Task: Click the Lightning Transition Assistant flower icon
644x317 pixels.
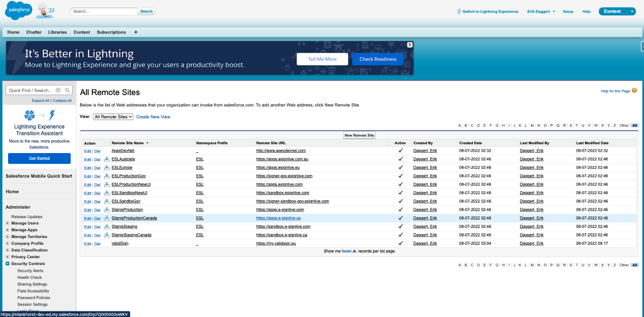Action: click(29, 115)
